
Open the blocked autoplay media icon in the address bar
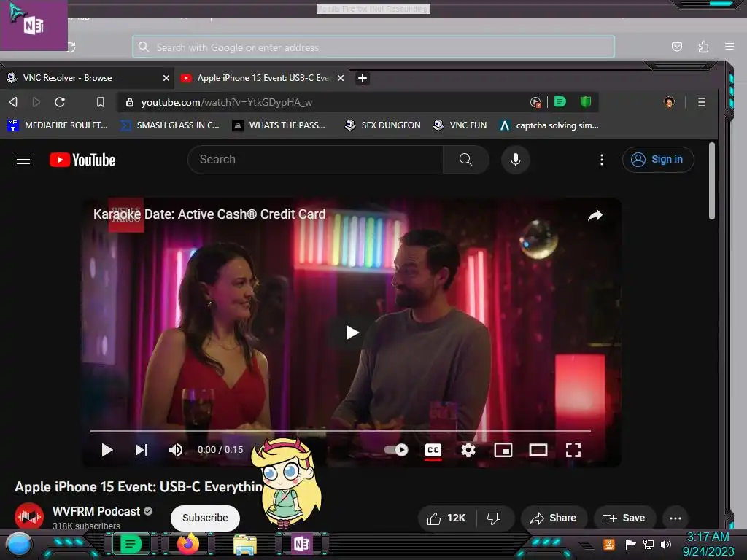tap(535, 102)
